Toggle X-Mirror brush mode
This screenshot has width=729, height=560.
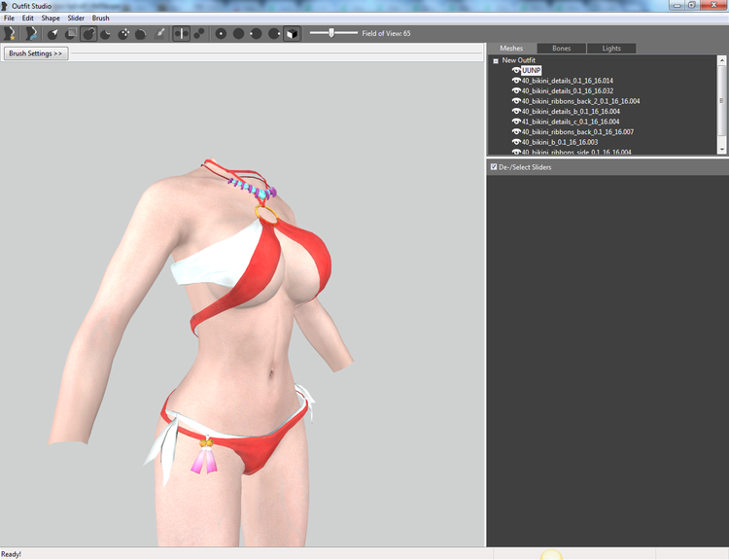point(182,33)
